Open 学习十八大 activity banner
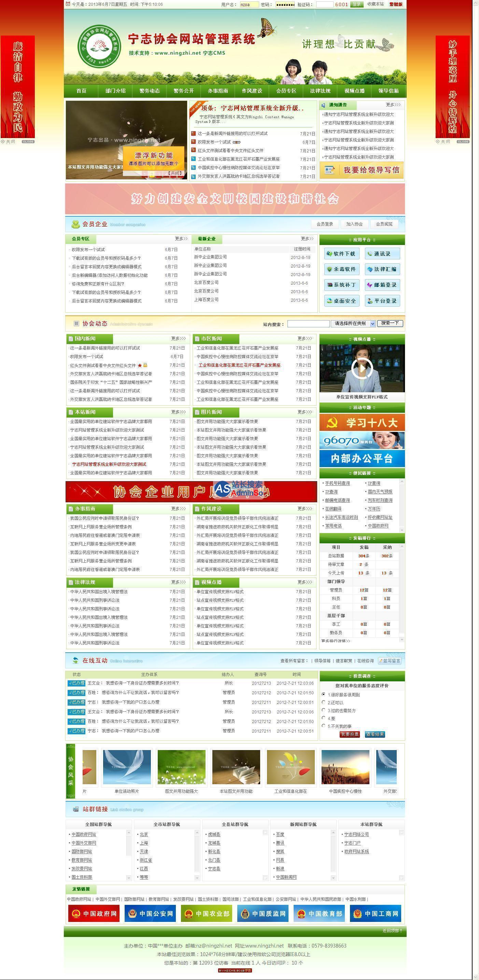 tap(362, 422)
